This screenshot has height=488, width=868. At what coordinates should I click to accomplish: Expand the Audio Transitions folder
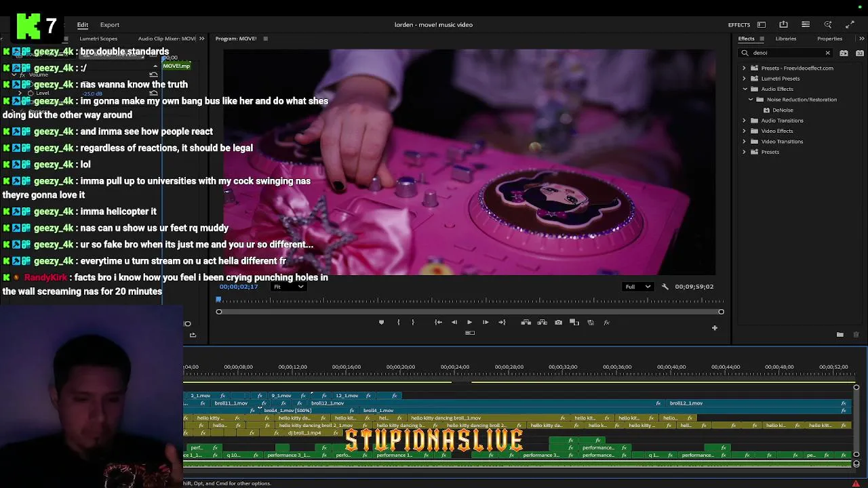click(x=744, y=121)
